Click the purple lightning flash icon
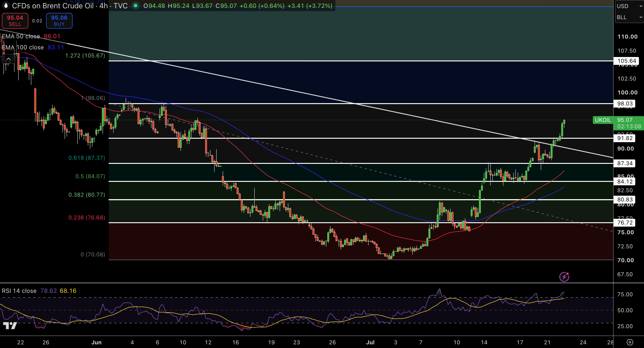This screenshot has width=644, height=348. 564,277
